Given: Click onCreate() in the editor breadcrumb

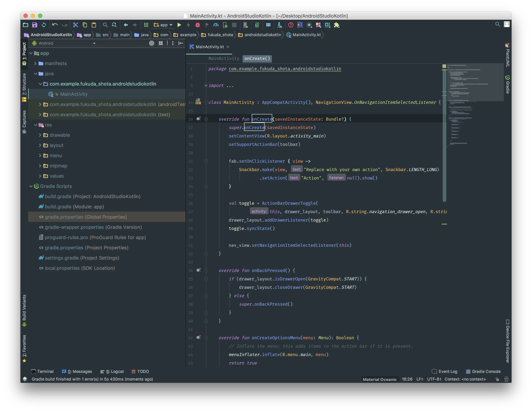Looking at the screenshot, I should click(x=257, y=58).
